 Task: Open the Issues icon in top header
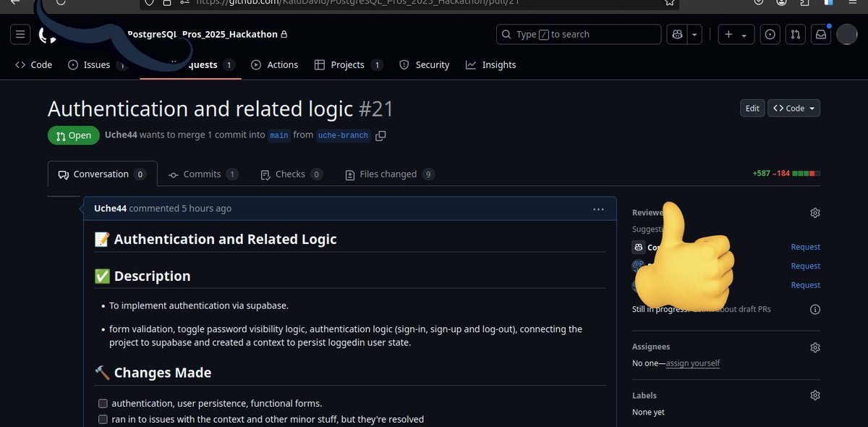pyautogui.click(x=770, y=34)
